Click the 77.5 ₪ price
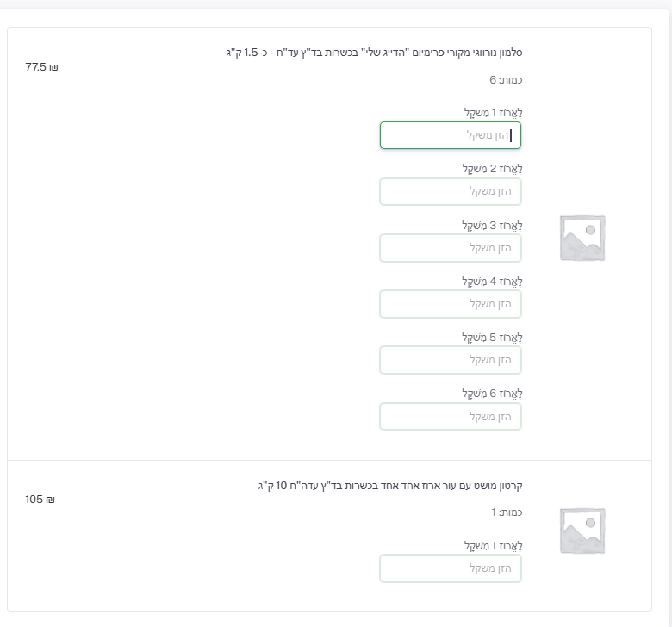This screenshot has height=627, width=672. click(x=41, y=67)
